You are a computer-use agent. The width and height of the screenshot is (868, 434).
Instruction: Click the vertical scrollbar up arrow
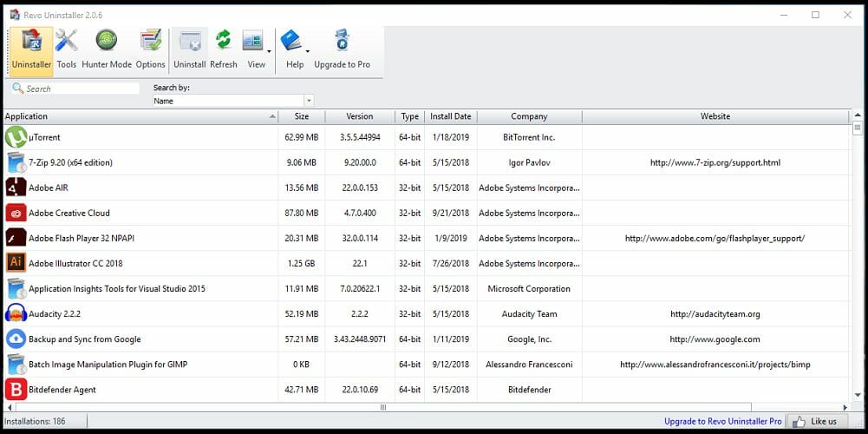858,115
